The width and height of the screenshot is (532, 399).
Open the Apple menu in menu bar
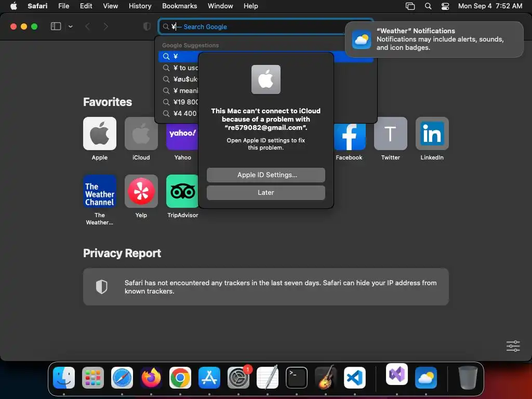click(14, 6)
